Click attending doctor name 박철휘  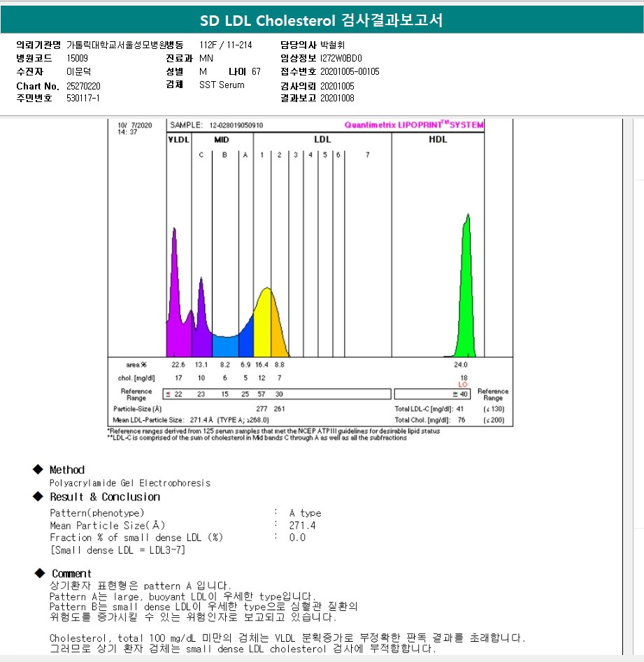(332, 45)
